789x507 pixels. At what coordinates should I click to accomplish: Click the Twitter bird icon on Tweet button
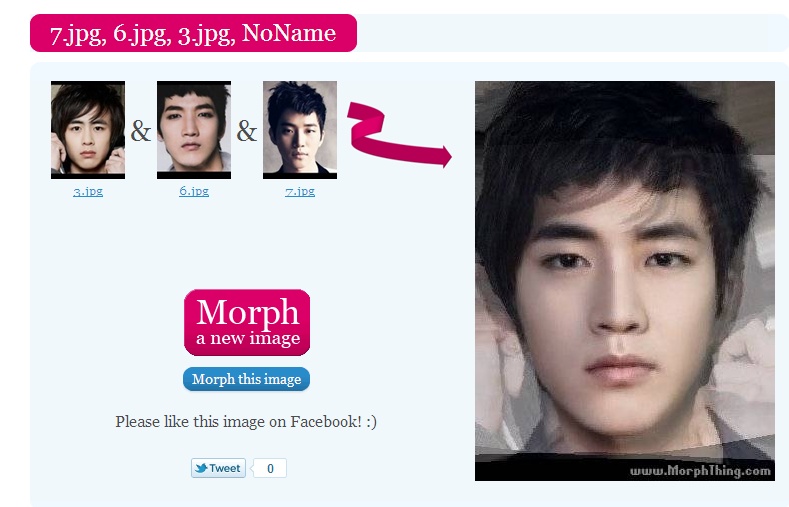201,468
